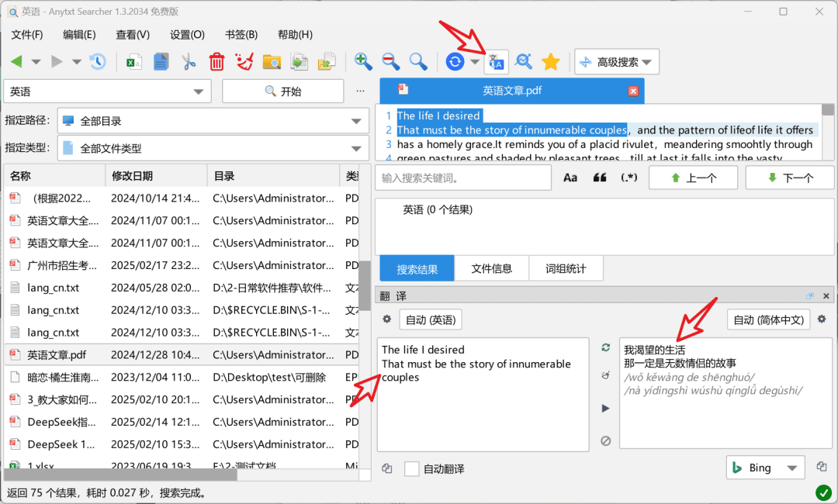Toggle the (.*) regex search option

(629, 178)
